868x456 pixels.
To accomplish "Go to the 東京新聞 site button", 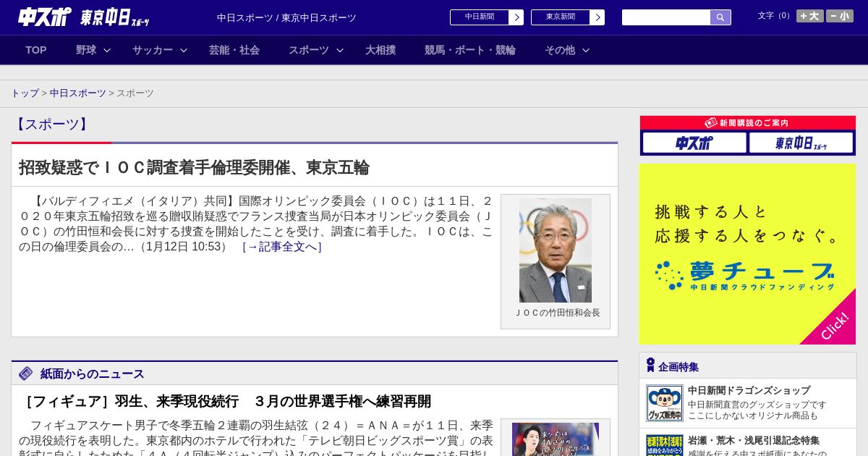I will coord(561,17).
